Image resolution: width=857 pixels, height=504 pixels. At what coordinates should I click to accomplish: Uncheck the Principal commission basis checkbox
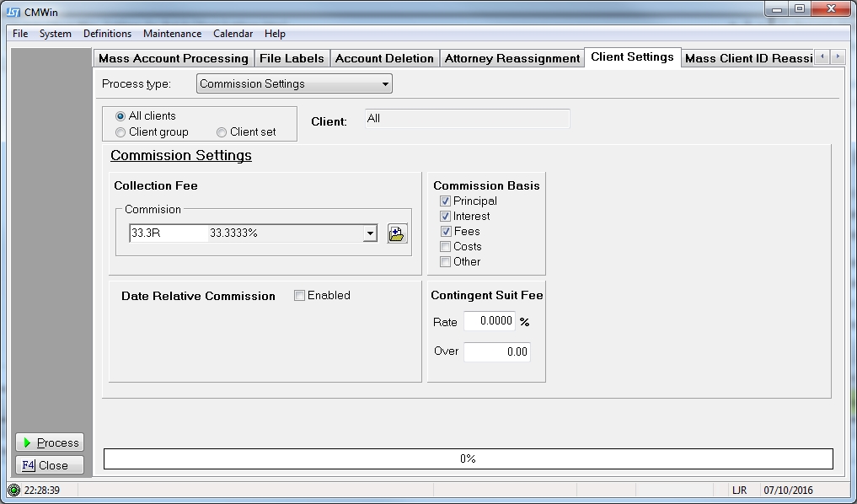coord(445,201)
